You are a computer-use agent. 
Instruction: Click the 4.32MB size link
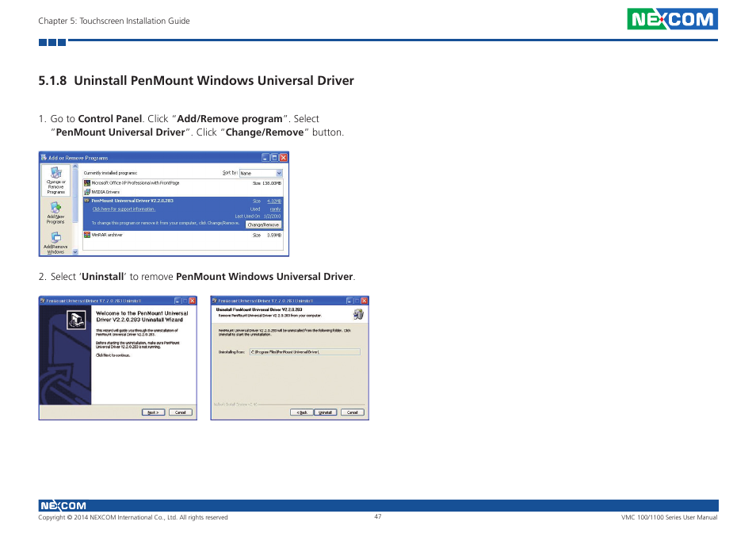point(274,201)
